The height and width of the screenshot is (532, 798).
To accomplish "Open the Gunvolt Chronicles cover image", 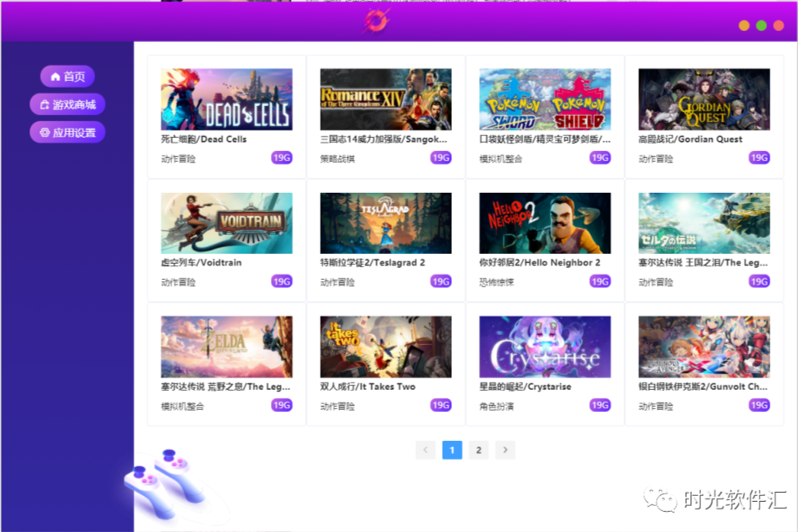I will (x=704, y=347).
